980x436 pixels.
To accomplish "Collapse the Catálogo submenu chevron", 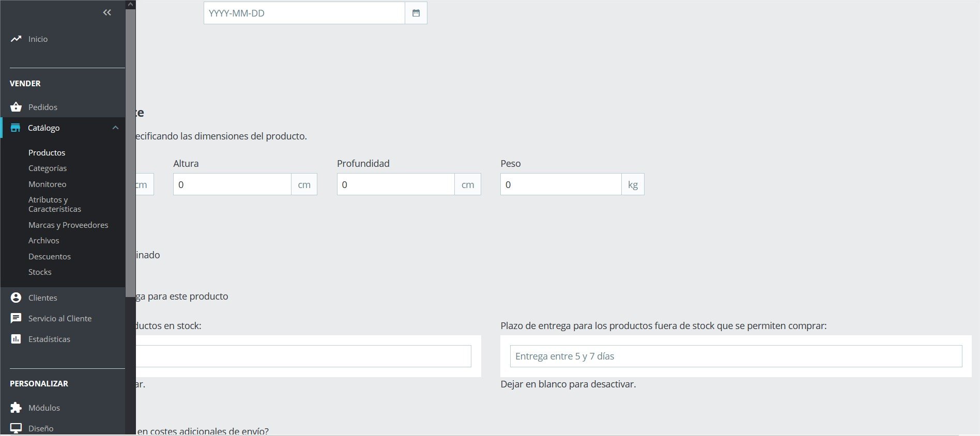I will [115, 128].
